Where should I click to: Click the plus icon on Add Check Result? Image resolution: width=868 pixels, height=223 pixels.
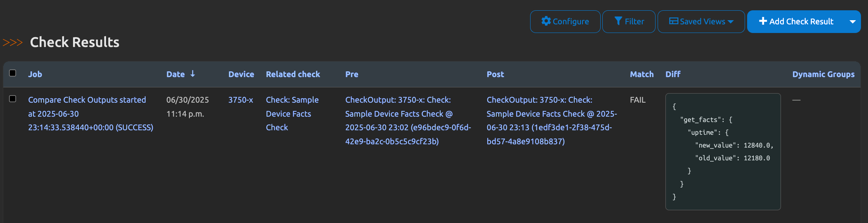click(x=763, y=21)
